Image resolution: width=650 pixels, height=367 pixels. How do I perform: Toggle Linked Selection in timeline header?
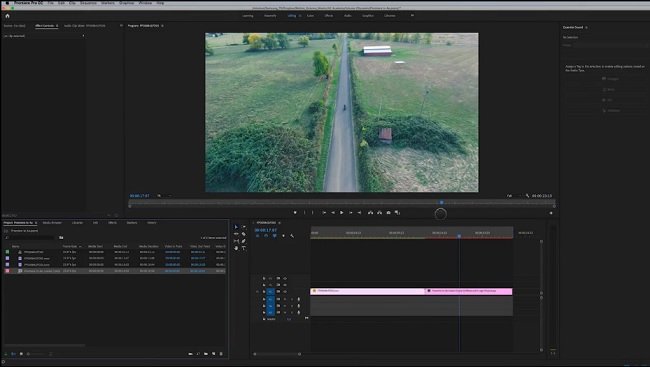tap(274, 236)
